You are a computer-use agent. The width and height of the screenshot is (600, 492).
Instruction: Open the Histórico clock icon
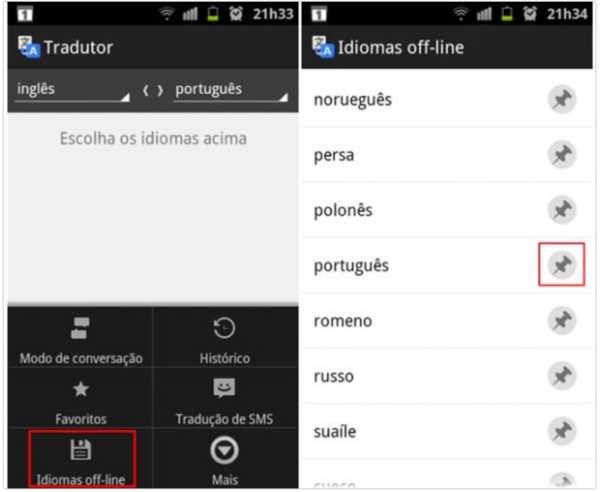pos(224,328)
